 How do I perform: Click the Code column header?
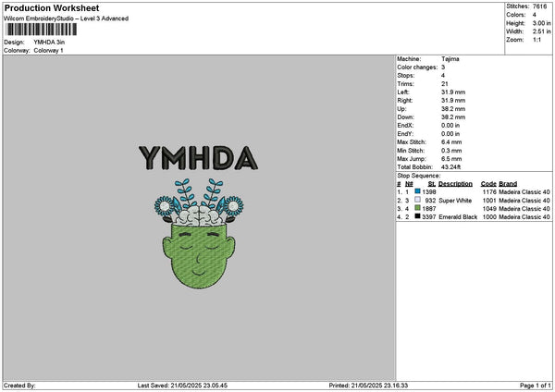[x=488, y=183]
